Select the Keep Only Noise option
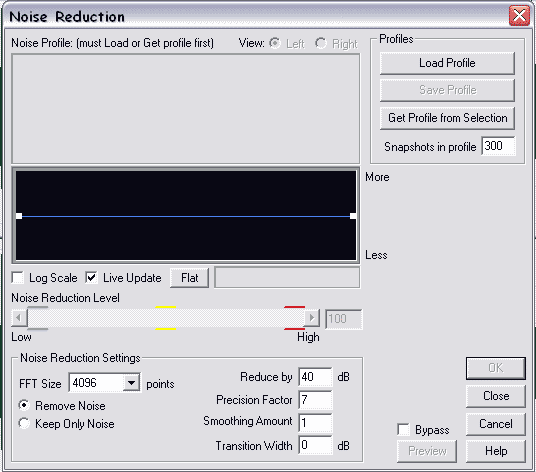 click(x=24, y=423)
